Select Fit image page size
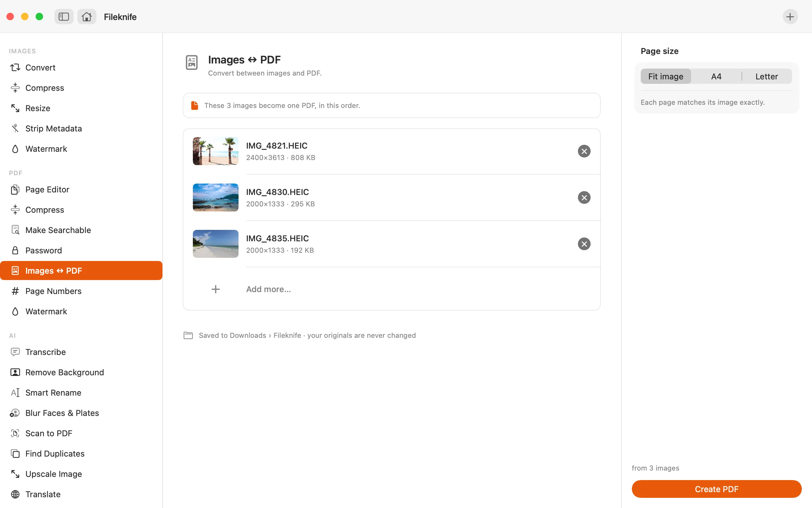The height and width of the screenshot is (508, 812). point(666,76)
